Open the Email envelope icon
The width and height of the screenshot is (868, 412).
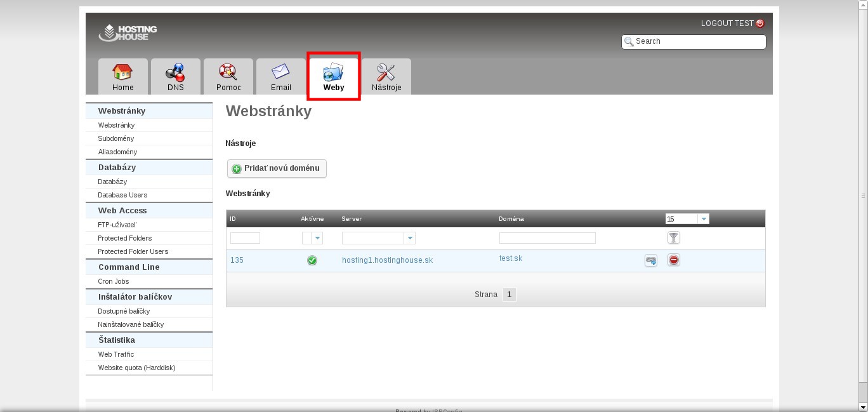[x=280, y=72]
